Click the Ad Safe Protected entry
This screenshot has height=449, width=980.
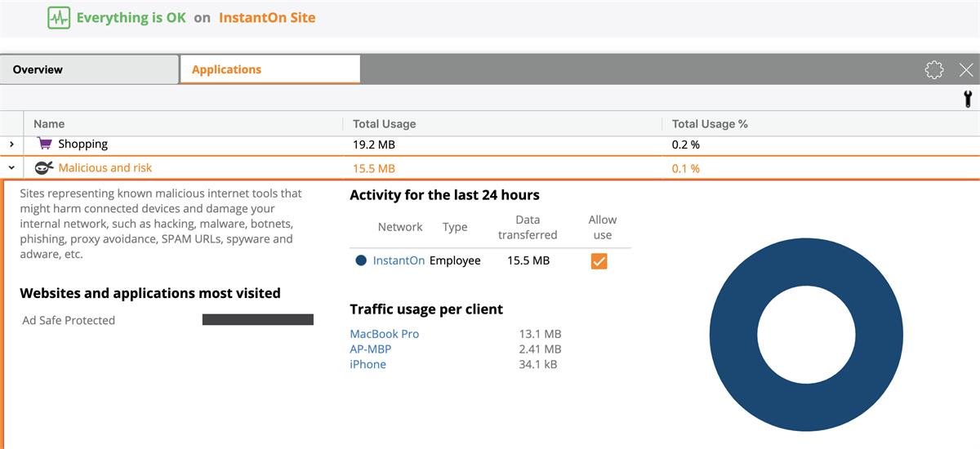69,320
